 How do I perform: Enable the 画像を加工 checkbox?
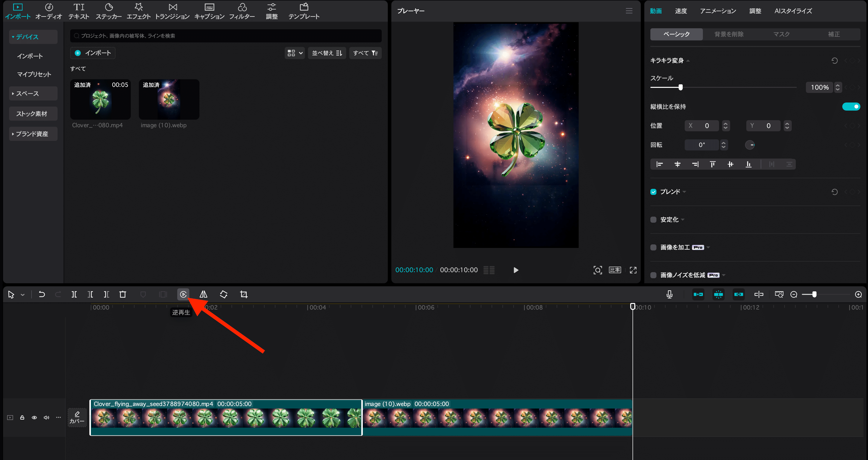[x=653, y=247]
